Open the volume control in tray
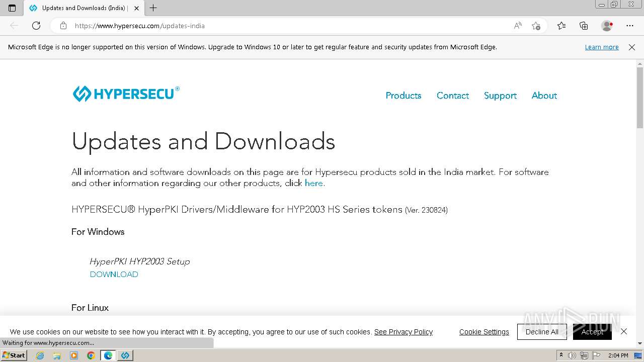Screen dimensions: 644x362 572,355
